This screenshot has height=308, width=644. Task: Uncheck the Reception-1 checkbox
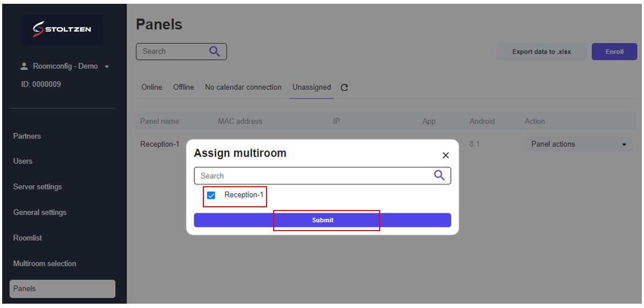pyautogui.click(x=211, y=195)
